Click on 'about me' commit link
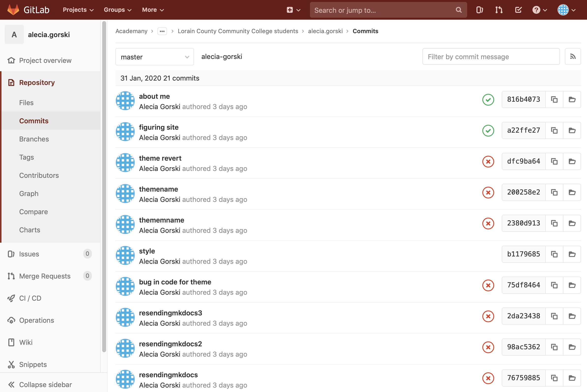Viewport: 587px width, 392px height. pos(154,96)
